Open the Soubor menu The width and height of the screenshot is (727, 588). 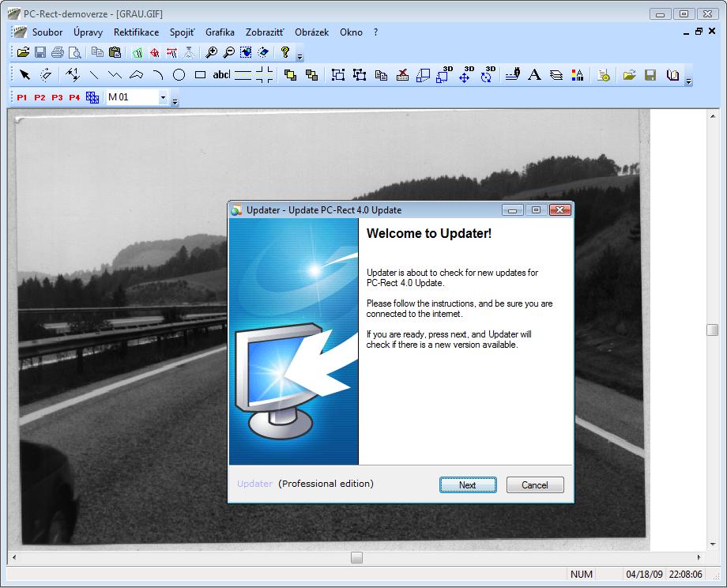[47, 32]
